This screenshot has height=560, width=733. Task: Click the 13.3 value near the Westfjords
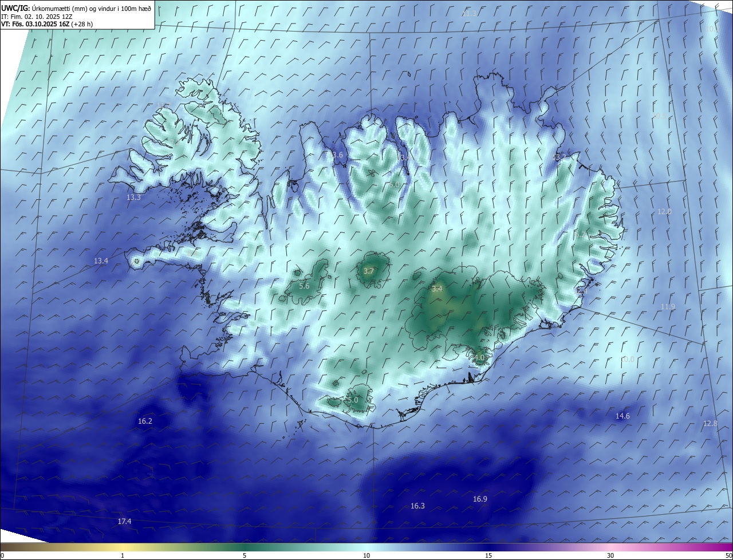133,197
